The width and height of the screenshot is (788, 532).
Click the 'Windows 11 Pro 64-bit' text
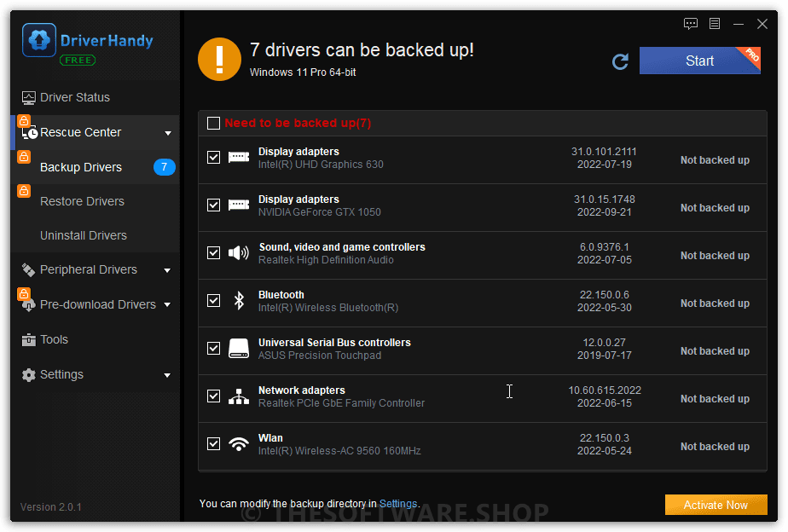303,72
